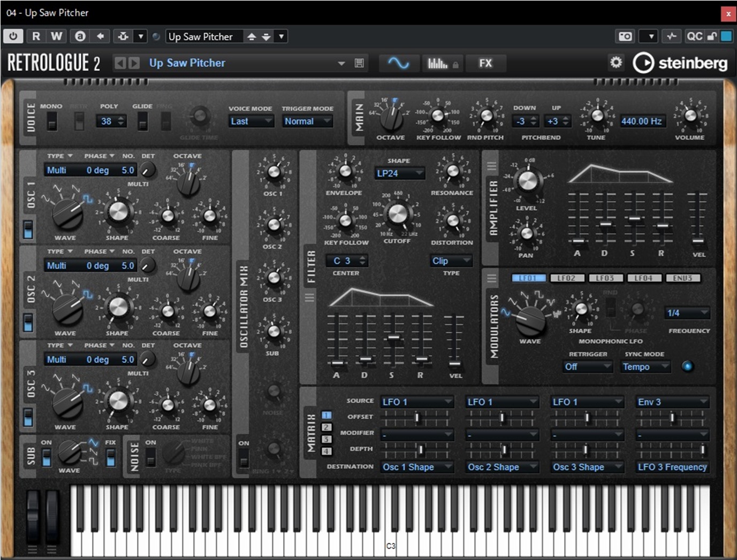The height and width of the screenshot is (560, 737).
Task: Select matrix page 2 button
Action: [x=326, y=427]
